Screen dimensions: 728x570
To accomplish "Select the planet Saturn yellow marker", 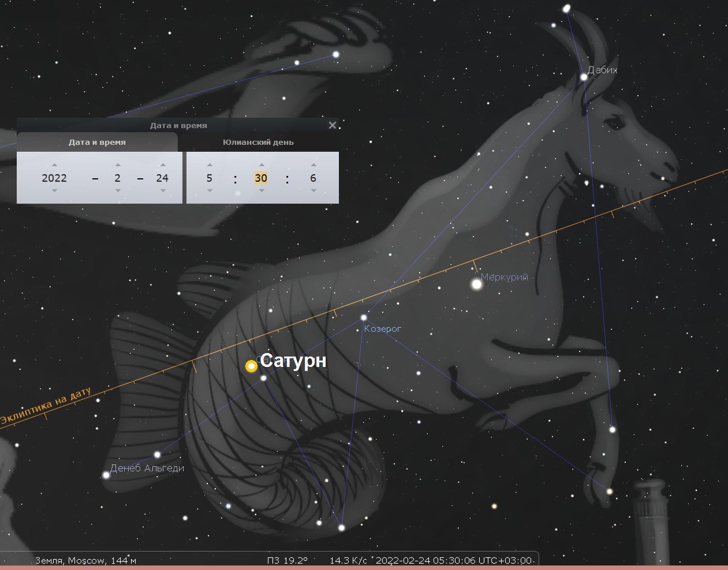I will (251, 366).
